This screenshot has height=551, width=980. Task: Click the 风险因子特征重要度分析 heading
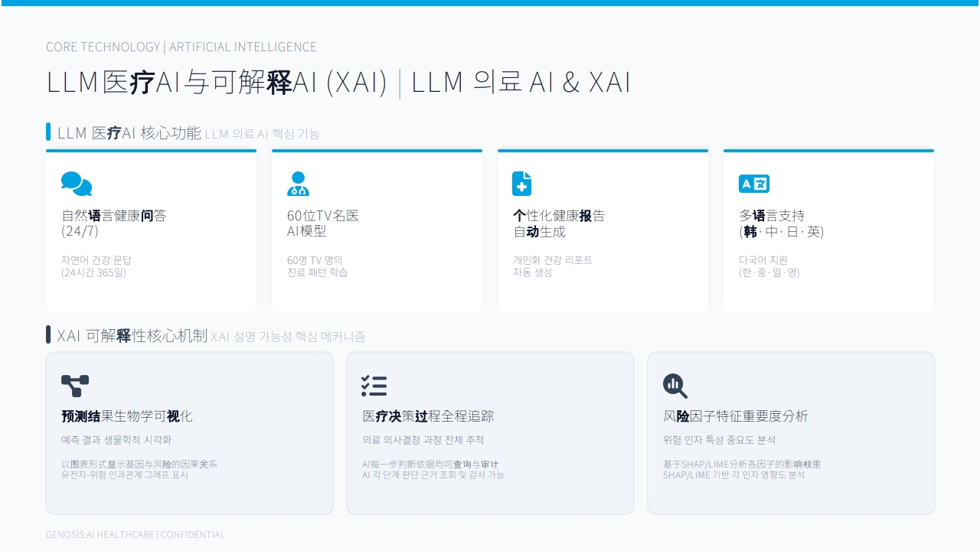pos(736,416)
